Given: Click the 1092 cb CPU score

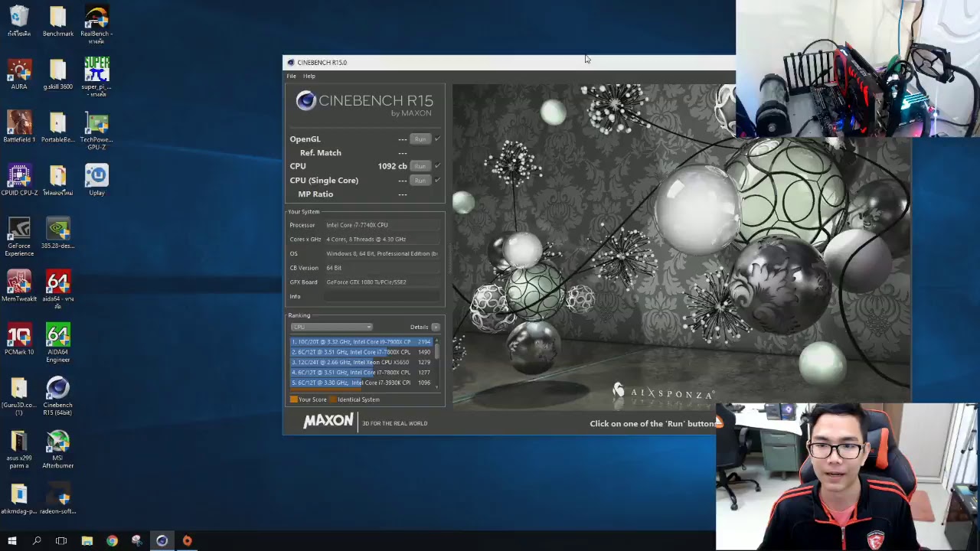Looking at the screenshot, I should [392, 166].
